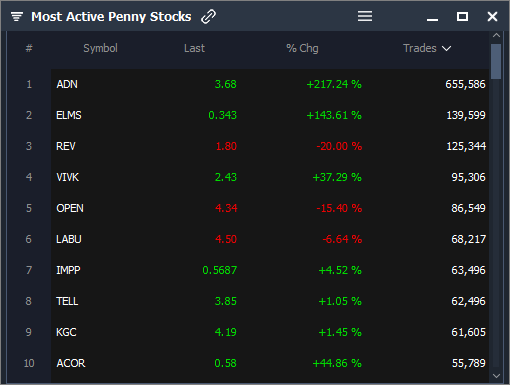
Task: Pick the ACOR row at rank 10
Action: [270, 363]
